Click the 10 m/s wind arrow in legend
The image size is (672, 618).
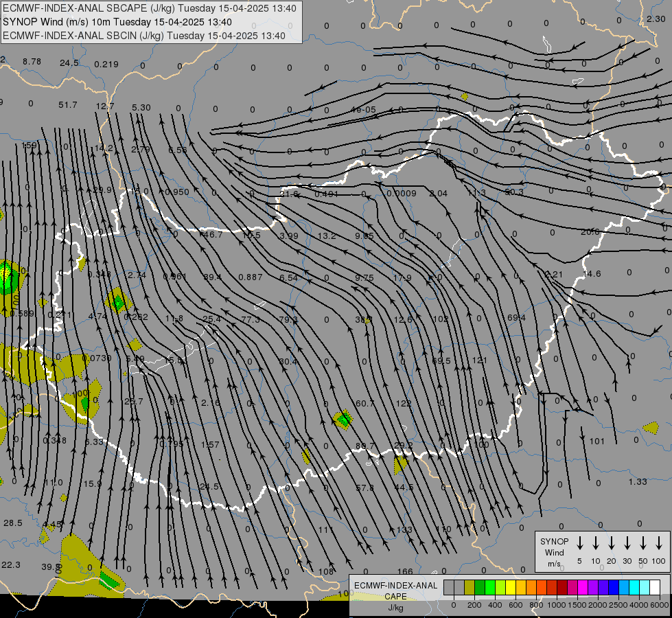tap(596, 543)
